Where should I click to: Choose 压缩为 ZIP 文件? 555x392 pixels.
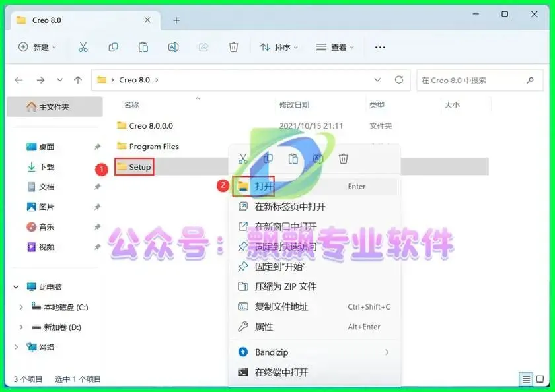pos(314,286)
